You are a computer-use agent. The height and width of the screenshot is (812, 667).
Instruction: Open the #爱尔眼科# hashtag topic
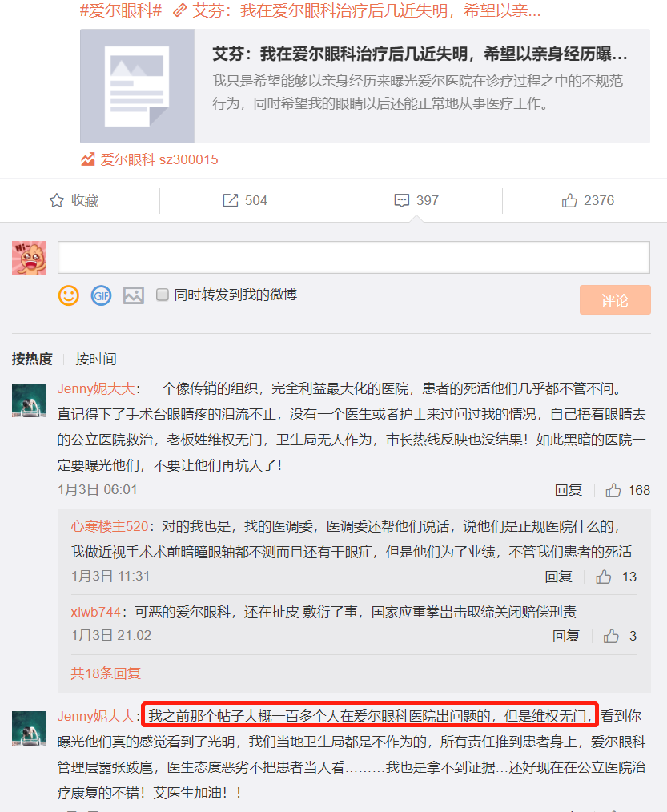click(121, 10)
